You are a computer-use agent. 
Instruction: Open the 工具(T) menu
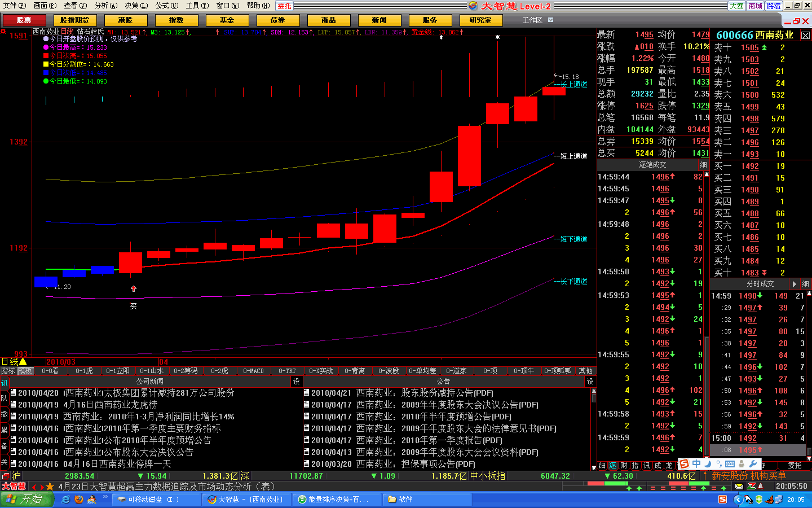click(x=197, y=6)
